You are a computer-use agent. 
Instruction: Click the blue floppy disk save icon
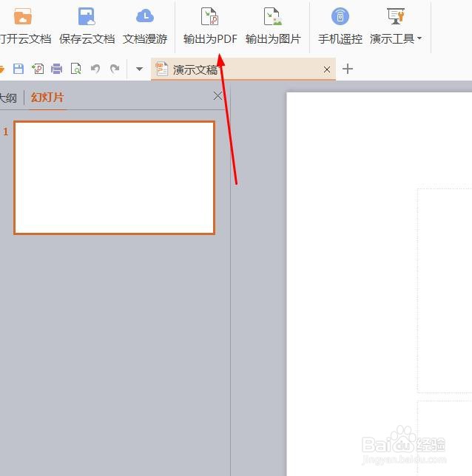click(x=18, y=69)
